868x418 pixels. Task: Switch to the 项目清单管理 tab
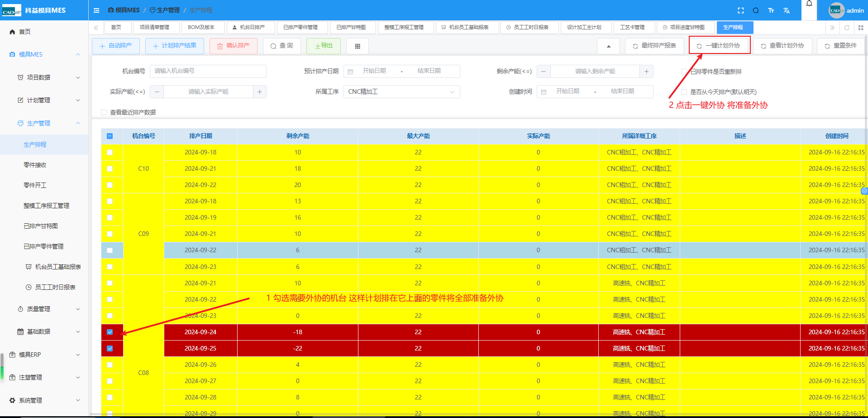click(x=156, y=28)
